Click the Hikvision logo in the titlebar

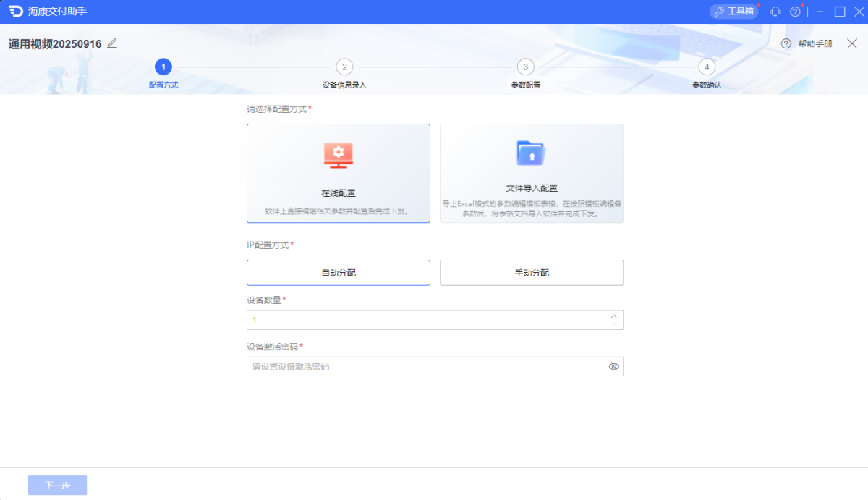pyautogui.click(x=11, y=11)
